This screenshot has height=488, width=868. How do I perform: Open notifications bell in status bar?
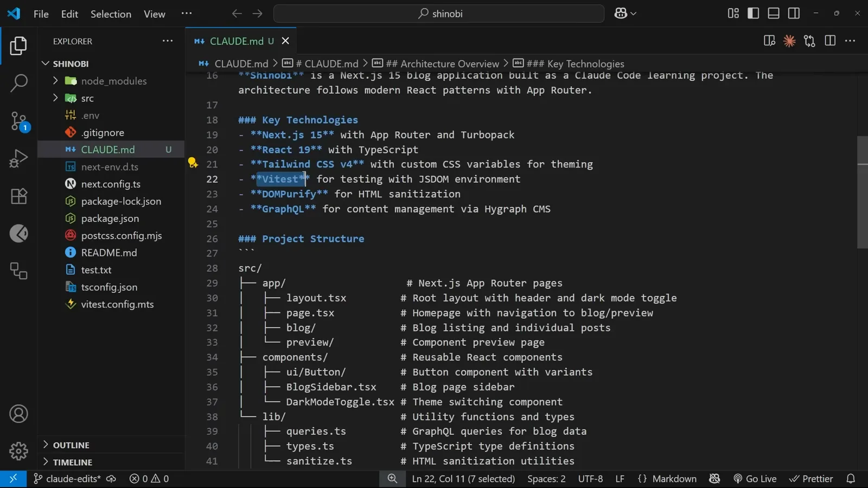851,479
